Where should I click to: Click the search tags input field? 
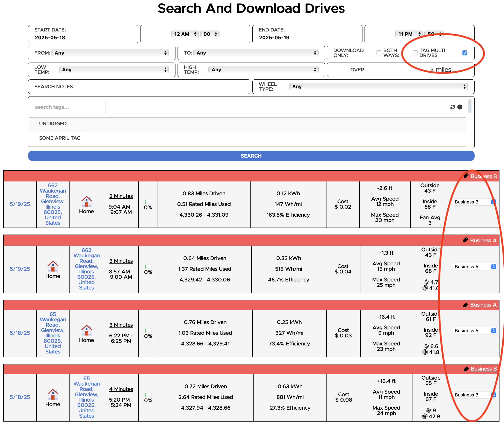point(69,107)
